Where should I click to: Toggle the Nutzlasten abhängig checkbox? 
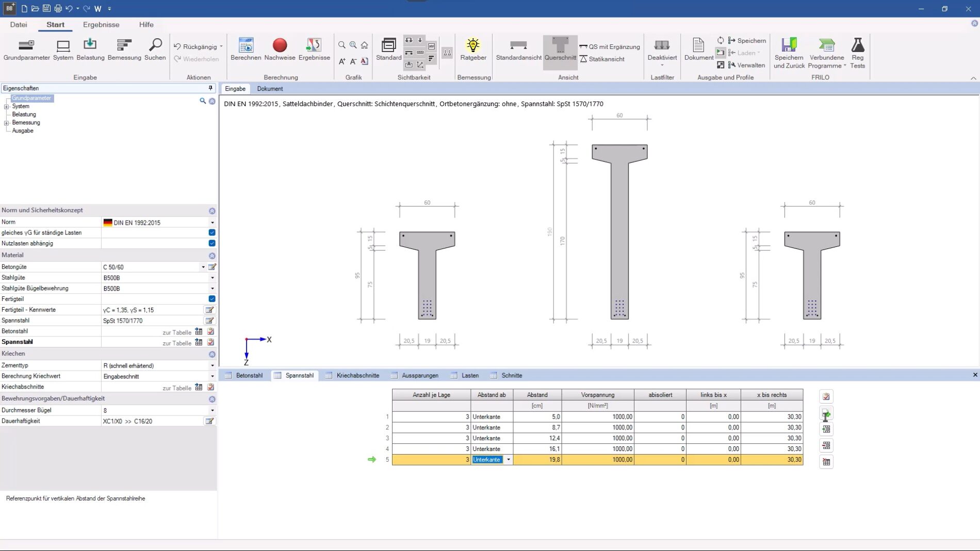point(212,243)
